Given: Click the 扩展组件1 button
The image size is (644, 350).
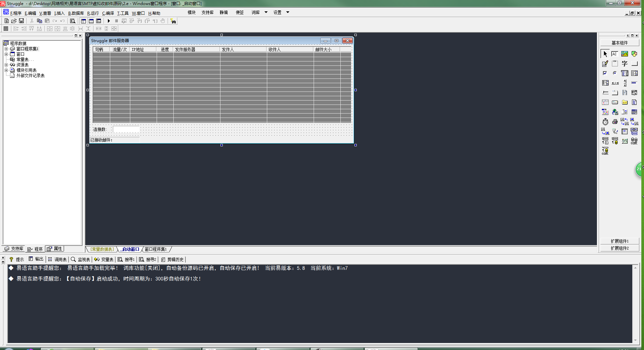Looking at the screenshot, I should [x=620, y=241].
